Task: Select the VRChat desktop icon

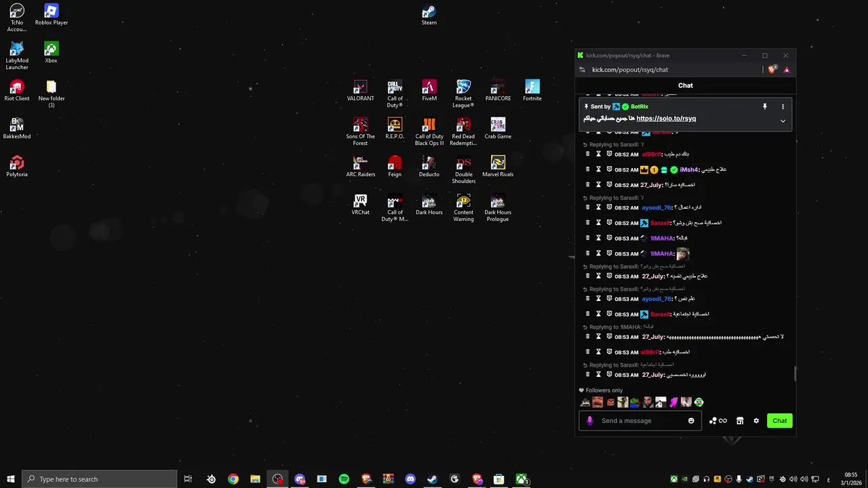Action: pos(360,205)
